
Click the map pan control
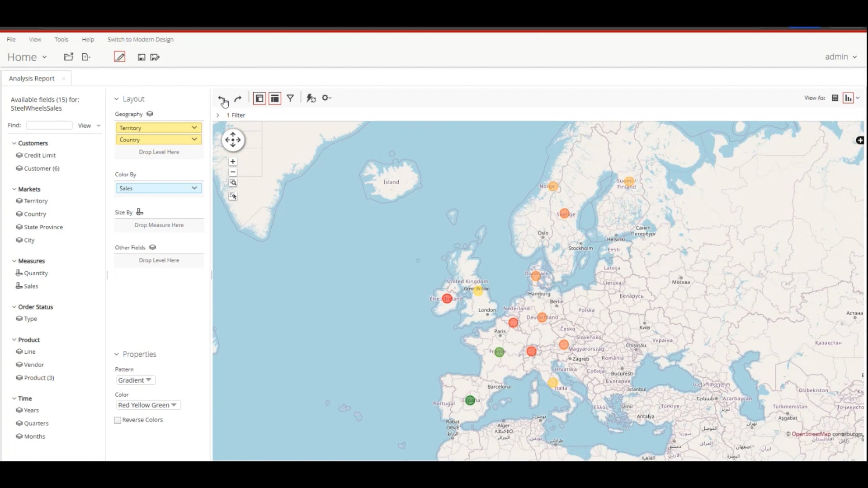tap(233, 140)
